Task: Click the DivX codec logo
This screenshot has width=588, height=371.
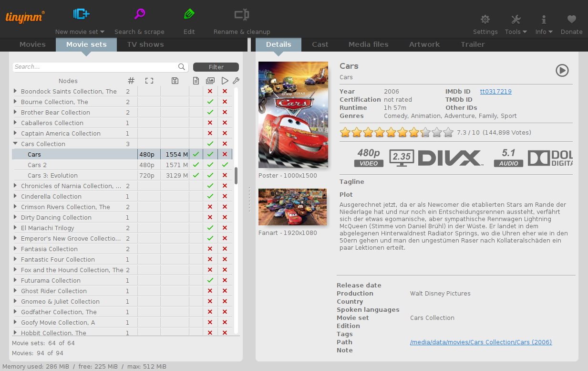Action: click(451, 158)
